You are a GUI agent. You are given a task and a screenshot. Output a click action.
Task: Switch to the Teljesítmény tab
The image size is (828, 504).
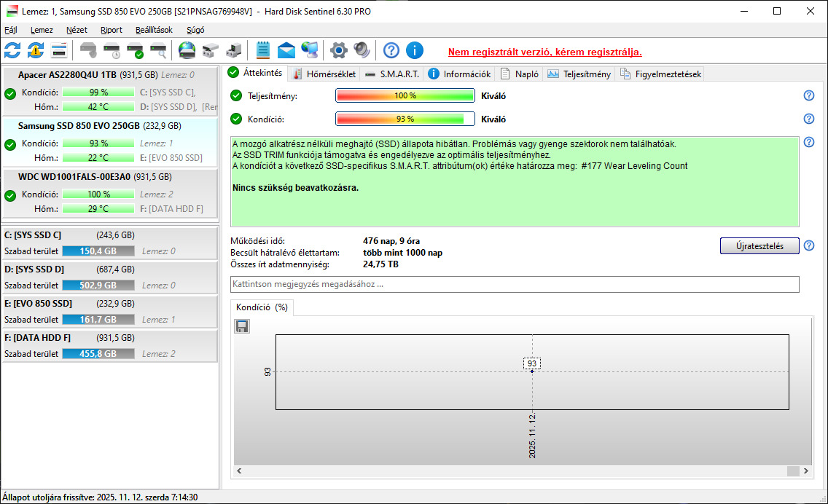(579, 74)
